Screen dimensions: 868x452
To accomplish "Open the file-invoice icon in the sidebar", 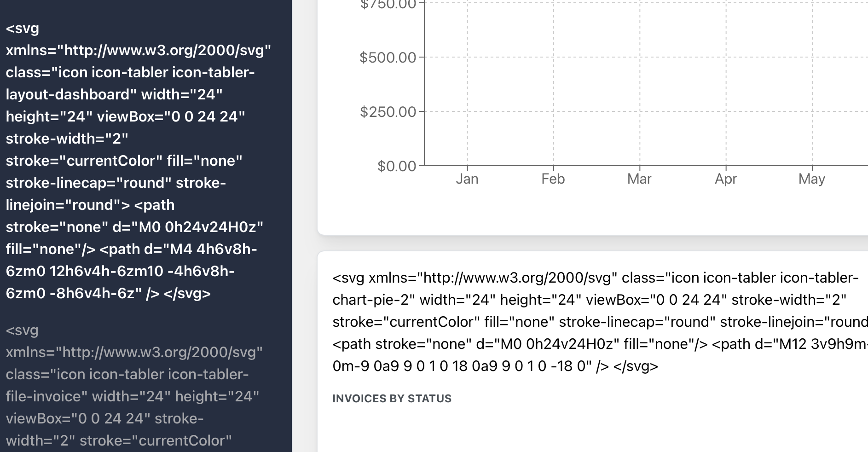I will coord(133,387).
